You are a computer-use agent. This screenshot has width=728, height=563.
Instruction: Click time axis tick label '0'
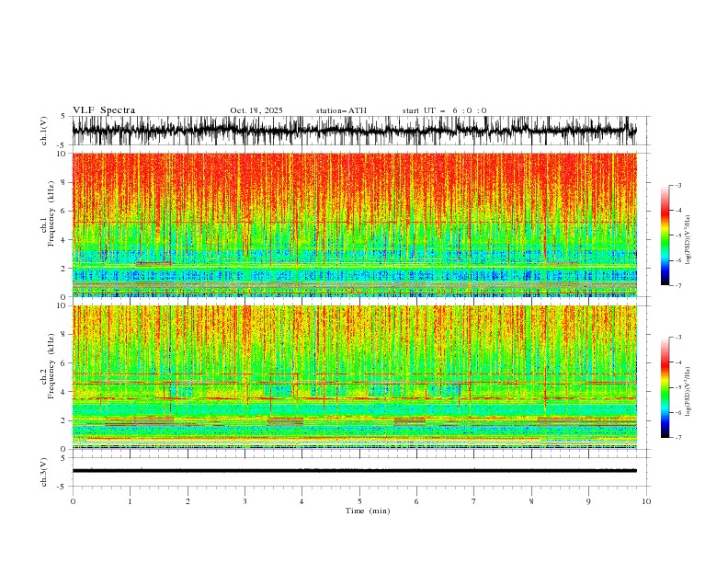tap(73, 501)
